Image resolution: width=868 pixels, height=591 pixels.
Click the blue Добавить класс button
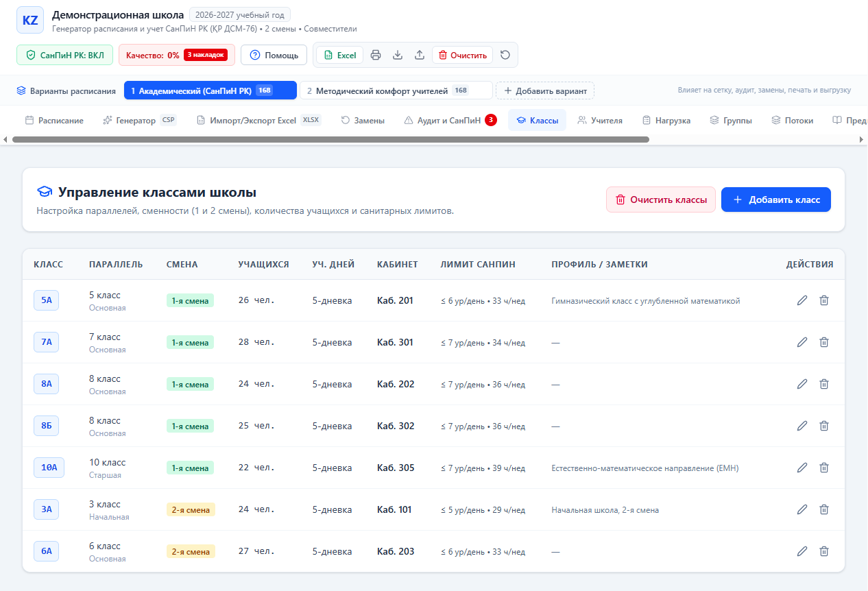coord(776,200)
